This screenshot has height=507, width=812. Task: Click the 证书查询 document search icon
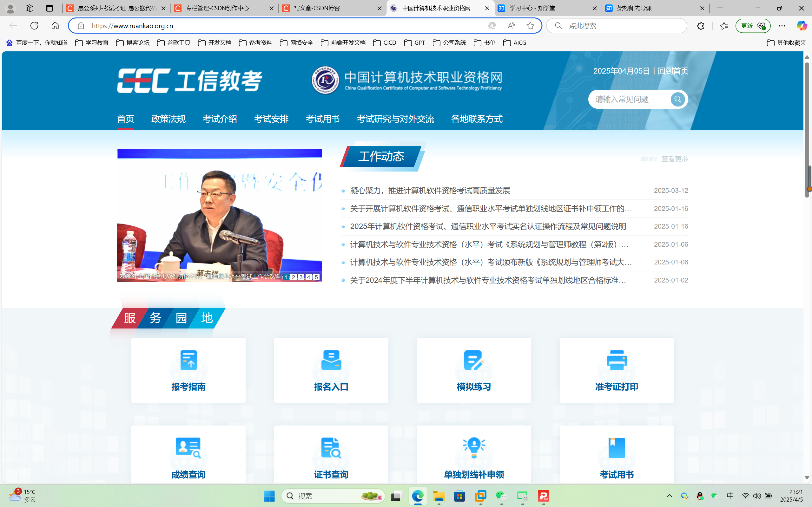point(331,448)
